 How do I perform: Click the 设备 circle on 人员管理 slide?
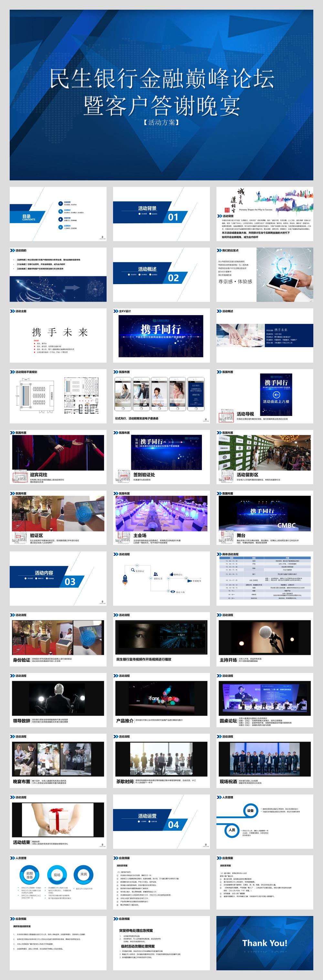pos(250,810)
